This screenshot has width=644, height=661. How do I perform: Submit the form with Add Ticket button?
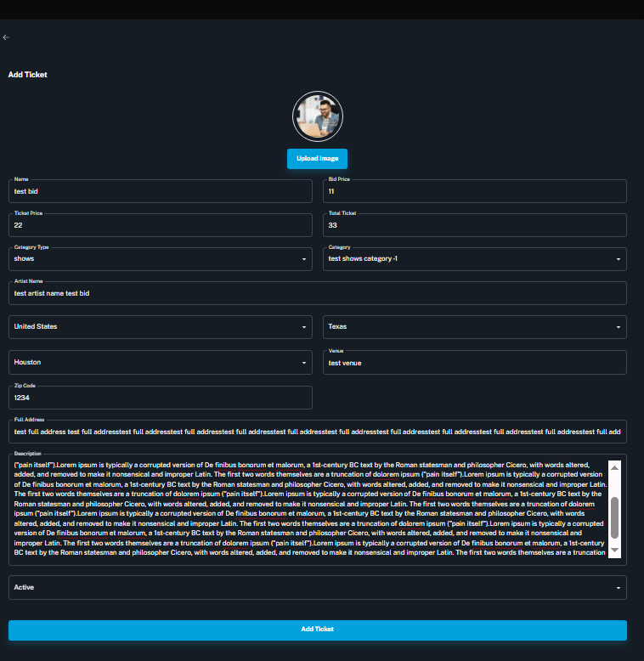(318, 630)
